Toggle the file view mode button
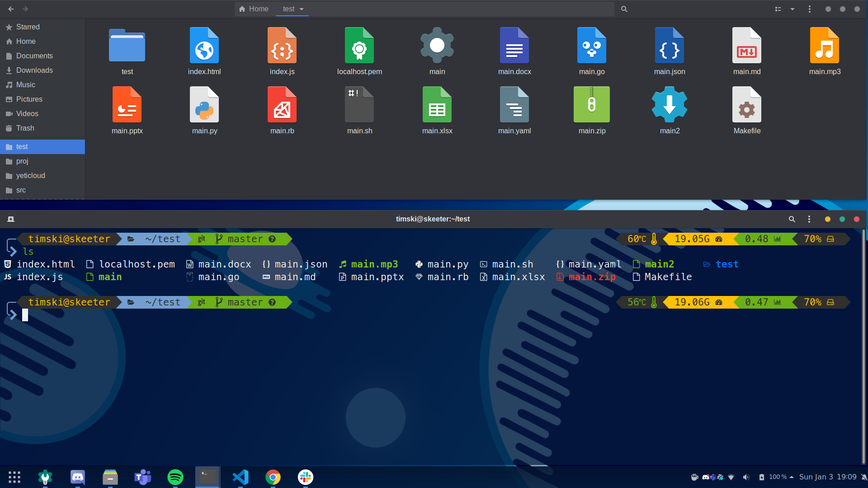Viewport: 868px width, 488px height. point(778,9)
